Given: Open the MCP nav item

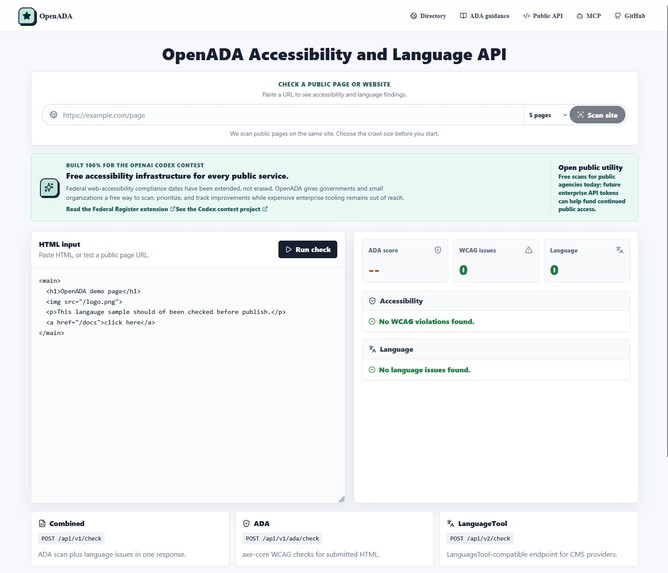Looking at the screenshot, I should (588, 16).
